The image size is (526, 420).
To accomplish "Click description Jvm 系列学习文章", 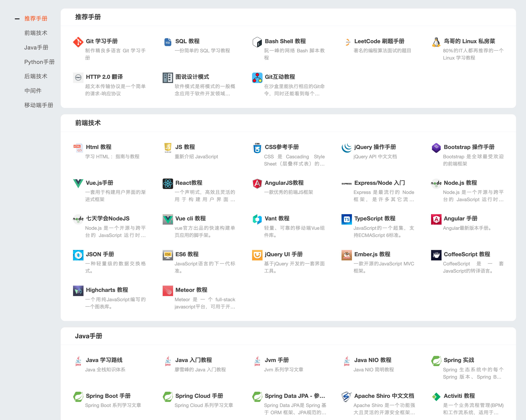I will (x=284, y=370).
